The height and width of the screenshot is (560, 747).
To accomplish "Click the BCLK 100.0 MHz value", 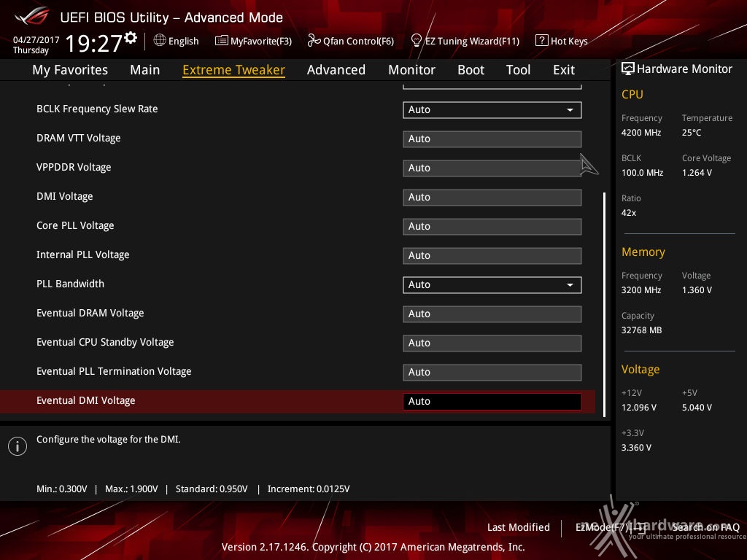I will (x=642, y=173).
